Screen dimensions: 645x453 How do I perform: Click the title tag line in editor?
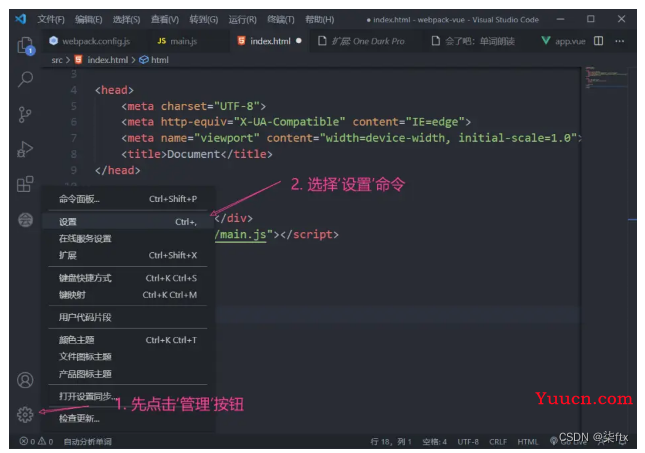tap(197, 154)
